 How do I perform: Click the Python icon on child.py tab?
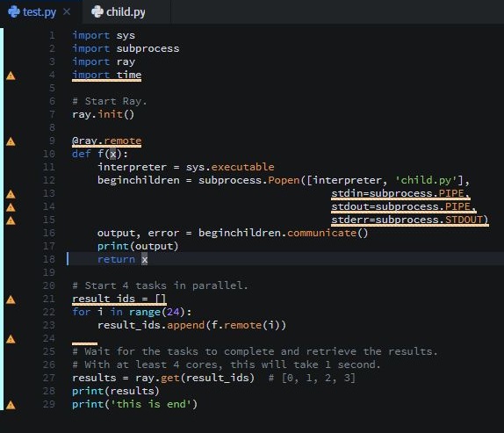(x=97, y=12)
